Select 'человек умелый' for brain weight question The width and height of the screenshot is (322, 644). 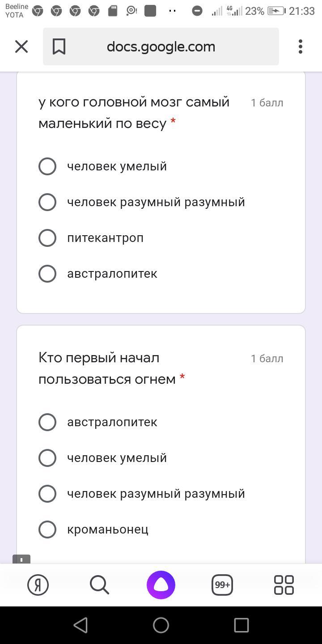[47, 166]
